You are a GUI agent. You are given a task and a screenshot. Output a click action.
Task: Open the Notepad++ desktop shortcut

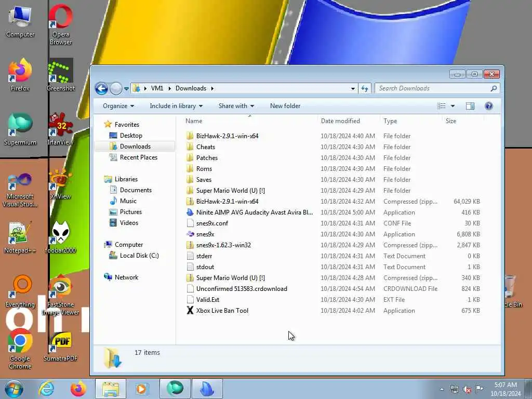point(20,237)
